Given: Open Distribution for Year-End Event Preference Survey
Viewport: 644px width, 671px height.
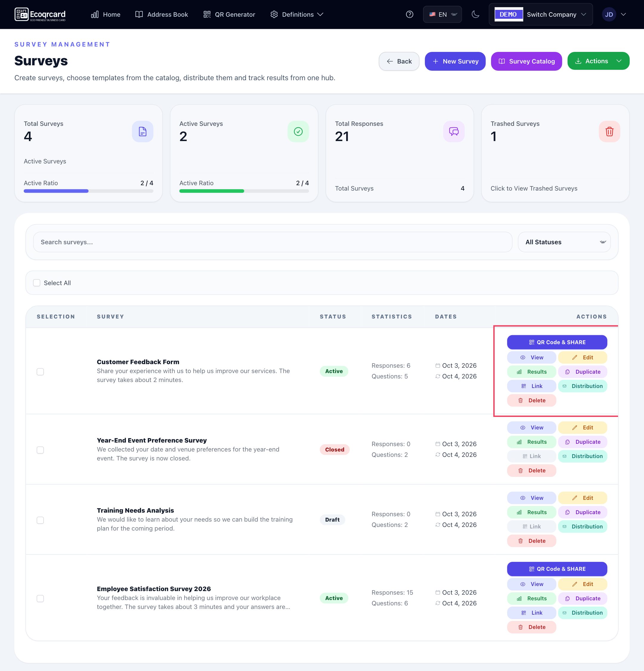Looking at the screenshot, I should (x=582, y=456).
